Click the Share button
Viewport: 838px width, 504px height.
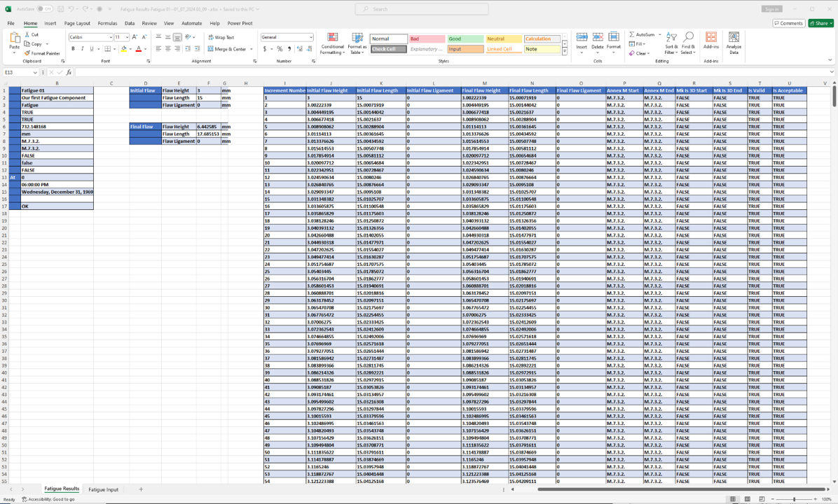820,23
